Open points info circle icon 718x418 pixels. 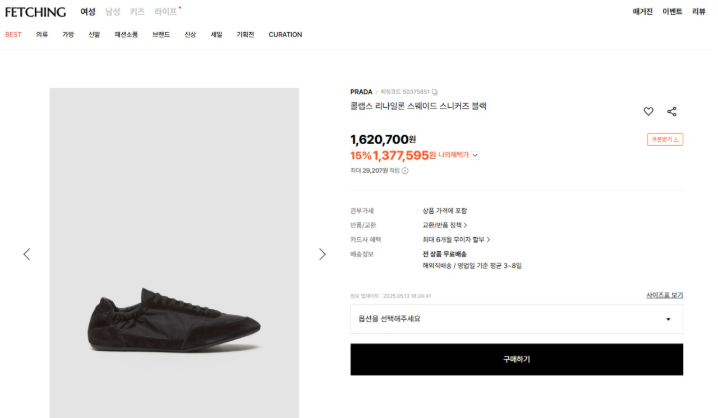405,171
